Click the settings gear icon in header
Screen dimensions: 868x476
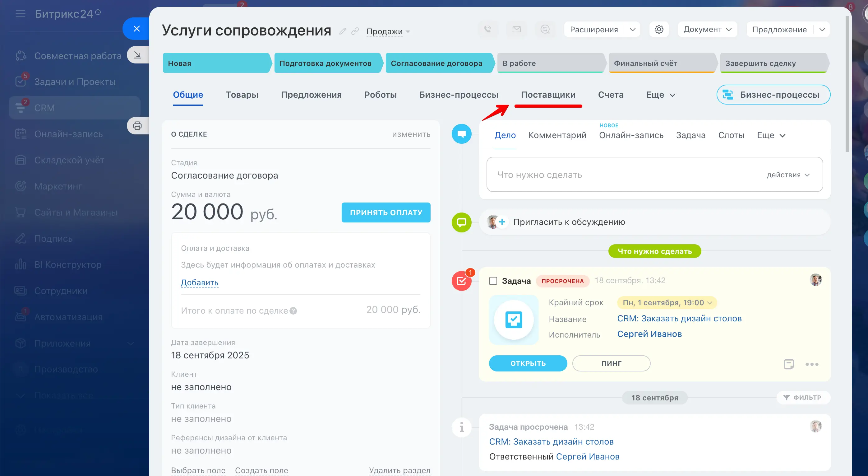pyautogui.click(x=659, y=29)
